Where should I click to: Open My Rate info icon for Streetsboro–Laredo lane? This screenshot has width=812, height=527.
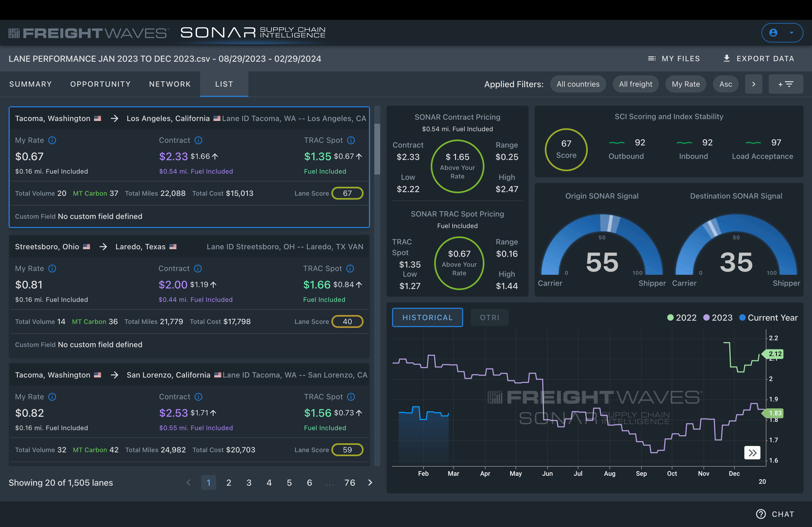(x=52, y=269)
